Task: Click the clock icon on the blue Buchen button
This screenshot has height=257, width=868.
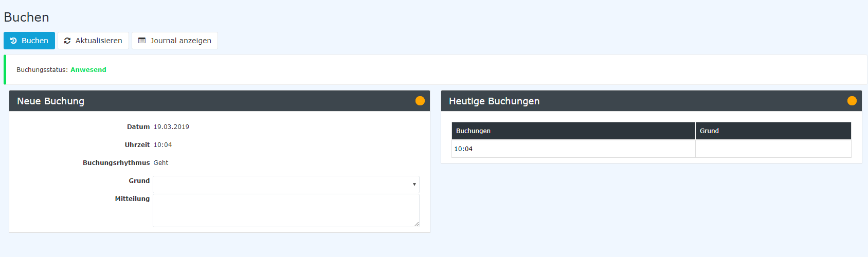Action: point(14,41)
